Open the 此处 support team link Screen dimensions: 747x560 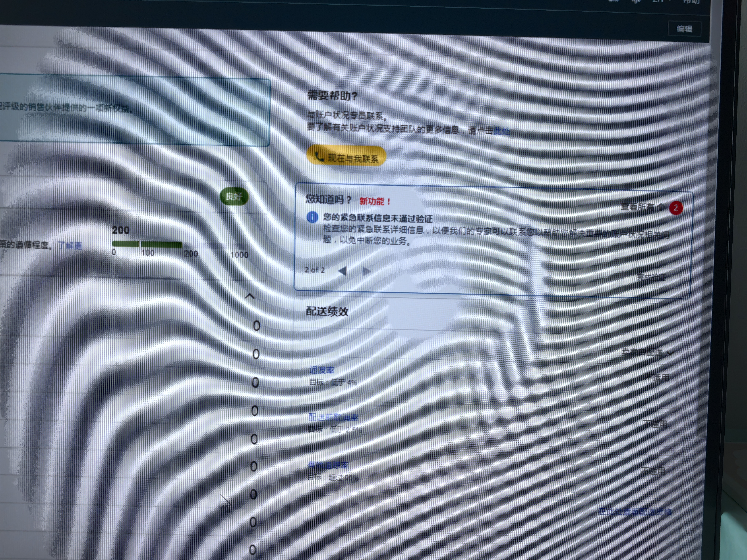[x=502, y=131]
